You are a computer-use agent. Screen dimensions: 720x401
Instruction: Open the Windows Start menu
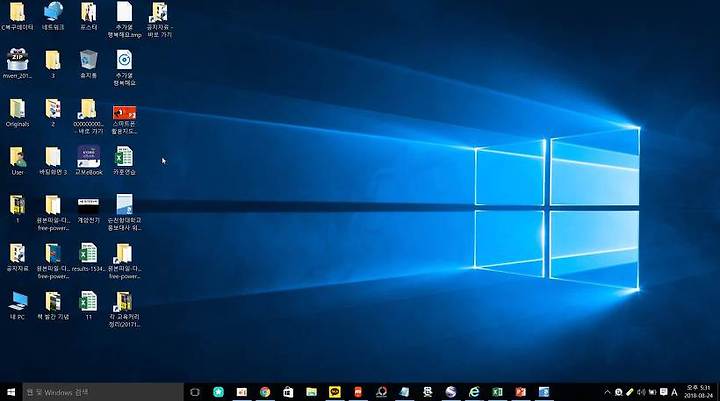pyautogui.click(x=11, y=392)
